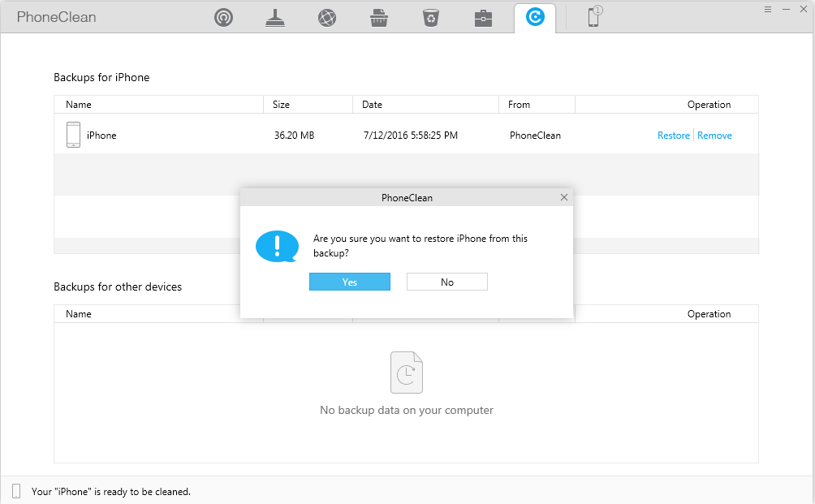Open the Internet Clean globe icon
The height and width of the screenshot is (504, 815).
coord(326,17)
